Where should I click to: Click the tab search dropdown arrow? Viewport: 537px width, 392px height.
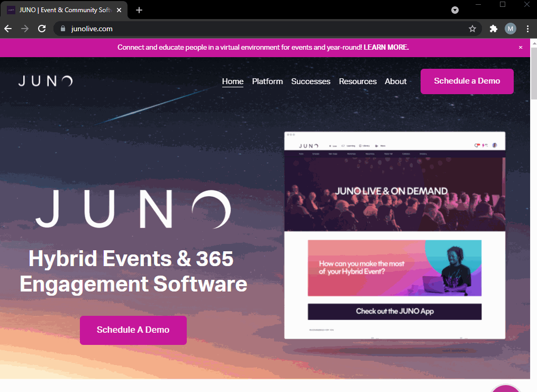pos(455,10)
